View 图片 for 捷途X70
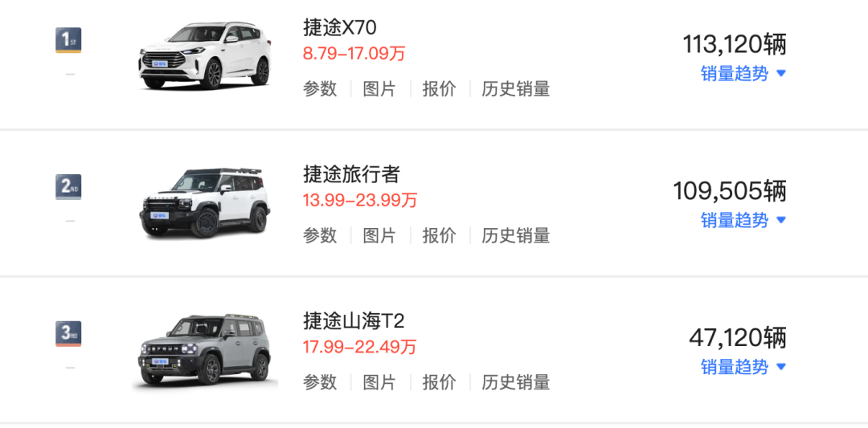 point(379,88)
